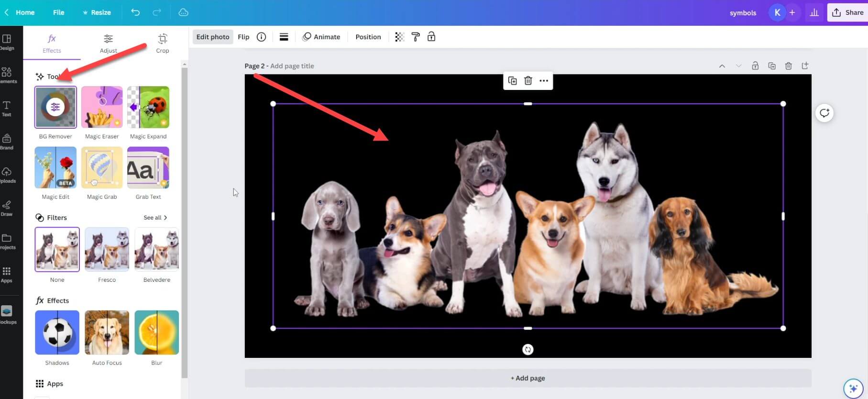The width and height of the screenshot is (868, 399).
Task: Expand the See all filters list
Action: click(x=155, y=218)
